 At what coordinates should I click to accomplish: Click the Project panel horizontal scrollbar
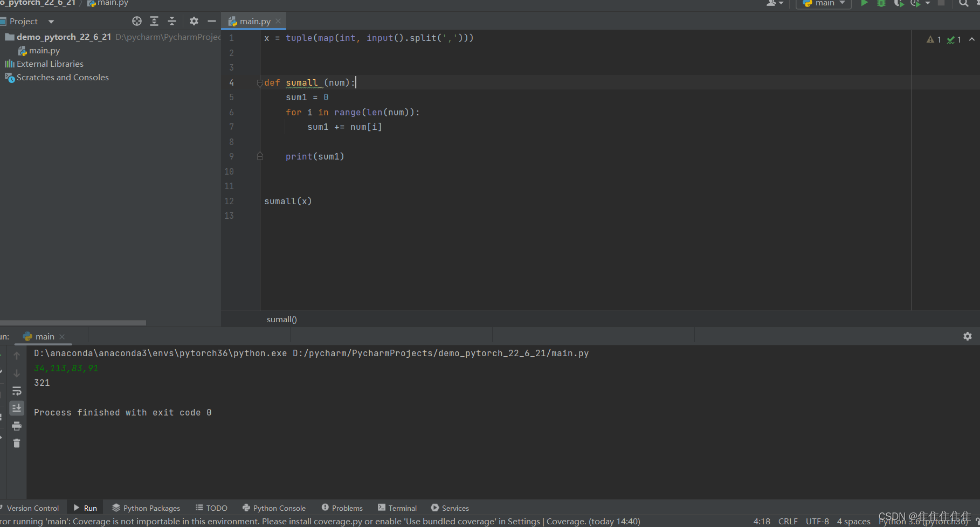point(73,323)
